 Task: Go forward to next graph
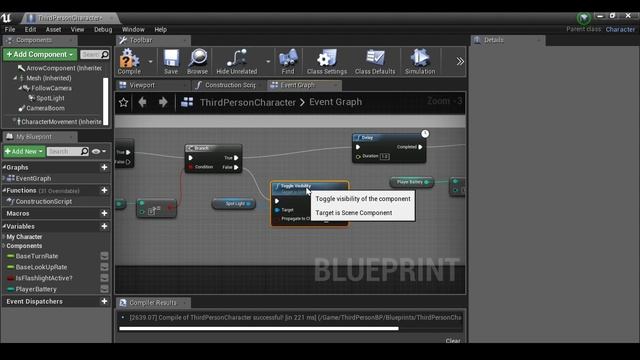[x=163, y=102]
